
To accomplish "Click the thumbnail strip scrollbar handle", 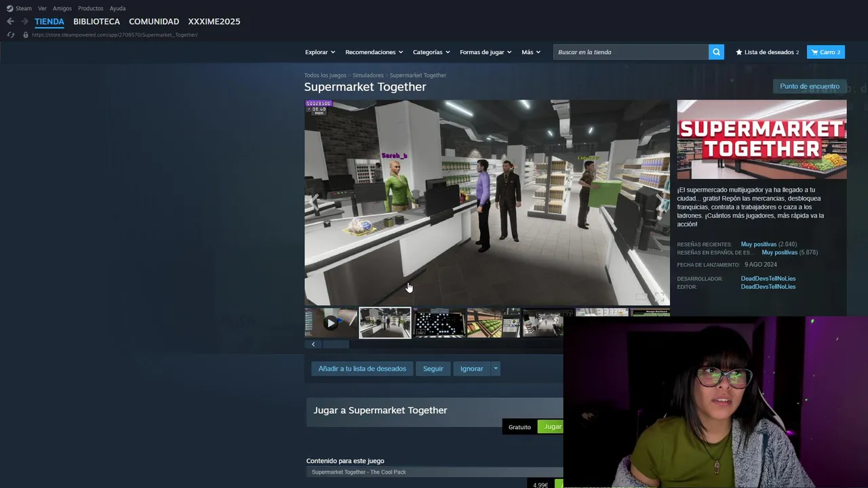I will (335, 344).
